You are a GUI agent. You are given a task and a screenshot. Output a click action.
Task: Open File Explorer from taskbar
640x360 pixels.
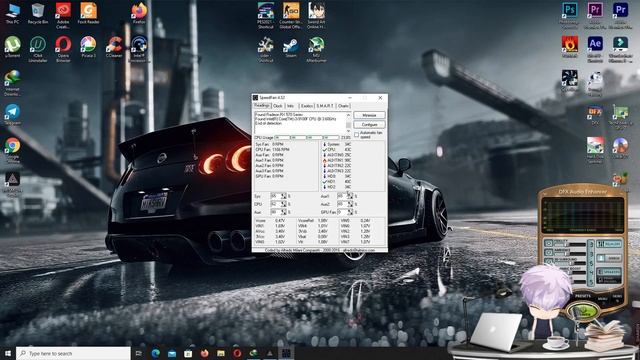221,353
